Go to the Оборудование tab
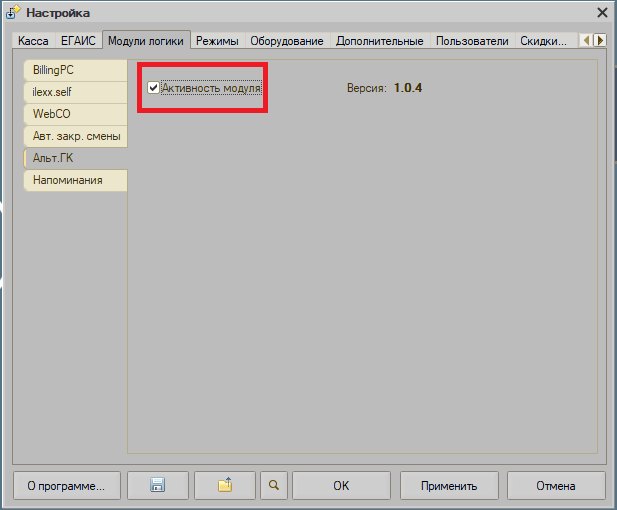617x510 pixels. [287, 41]
